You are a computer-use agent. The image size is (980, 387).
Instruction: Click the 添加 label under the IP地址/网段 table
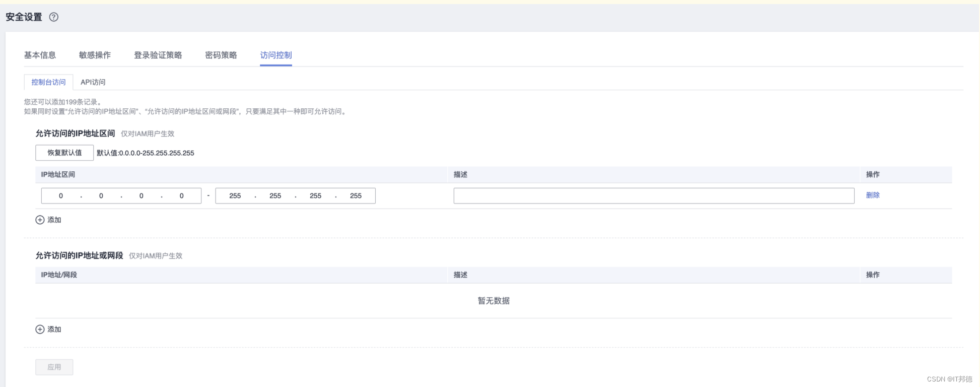pos(54,329)
